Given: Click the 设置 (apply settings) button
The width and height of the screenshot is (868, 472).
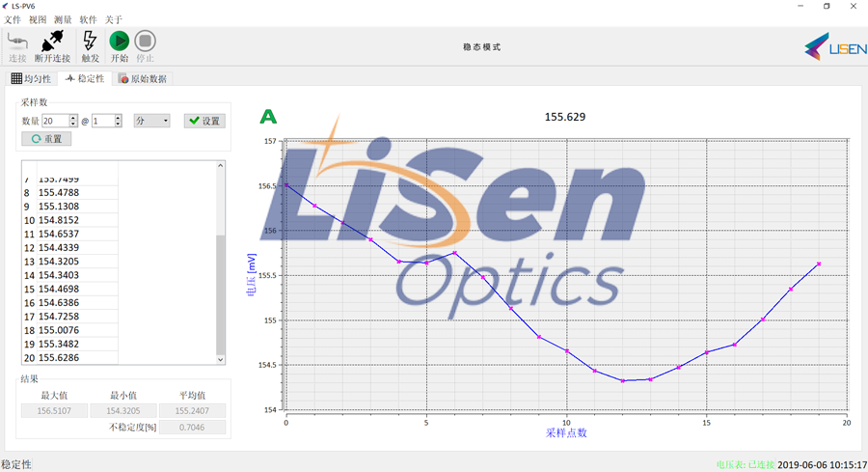Looking at the screenshot, I should coord(204,121).
